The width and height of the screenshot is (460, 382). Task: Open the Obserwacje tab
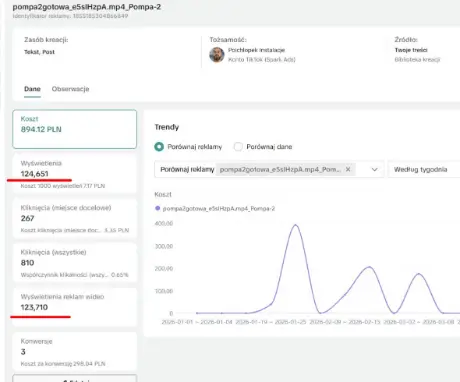point(70,89)
